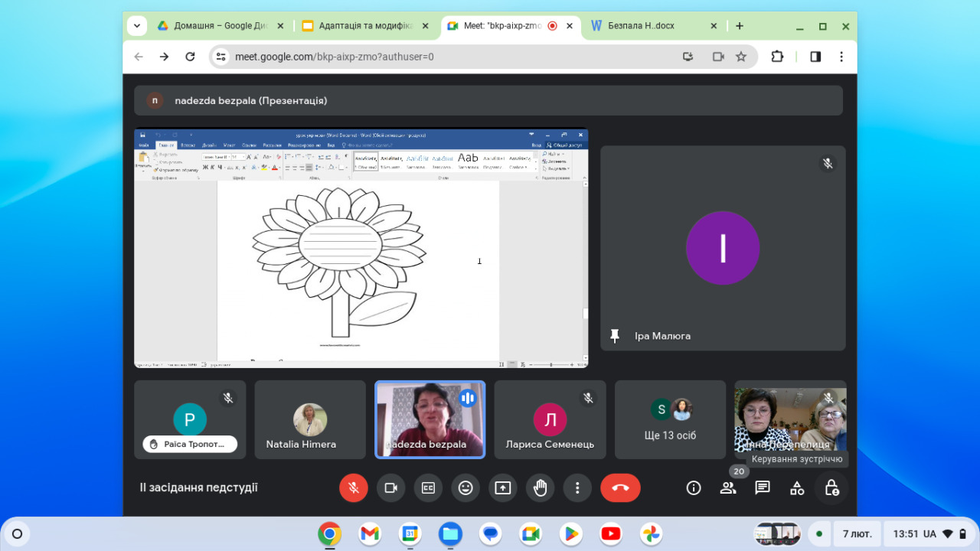980x551 pixels.
Task: Open a new browser tab
Action: 740,25
